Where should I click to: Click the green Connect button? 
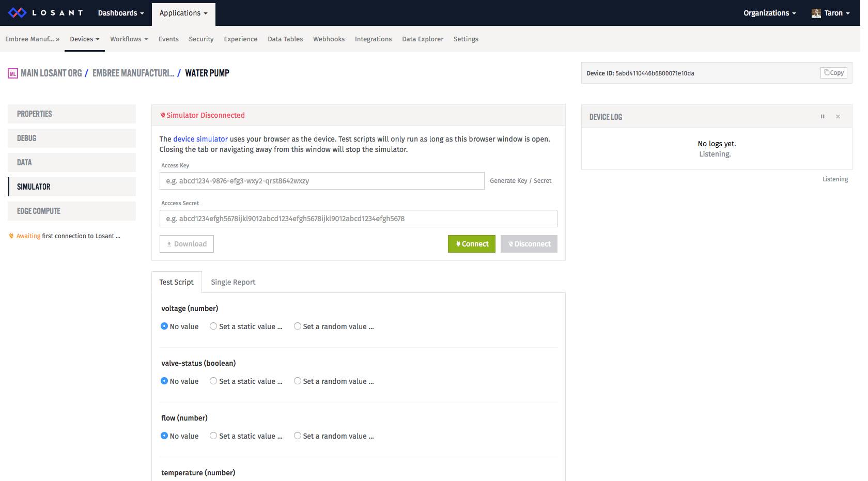click(x=472, y=244)
